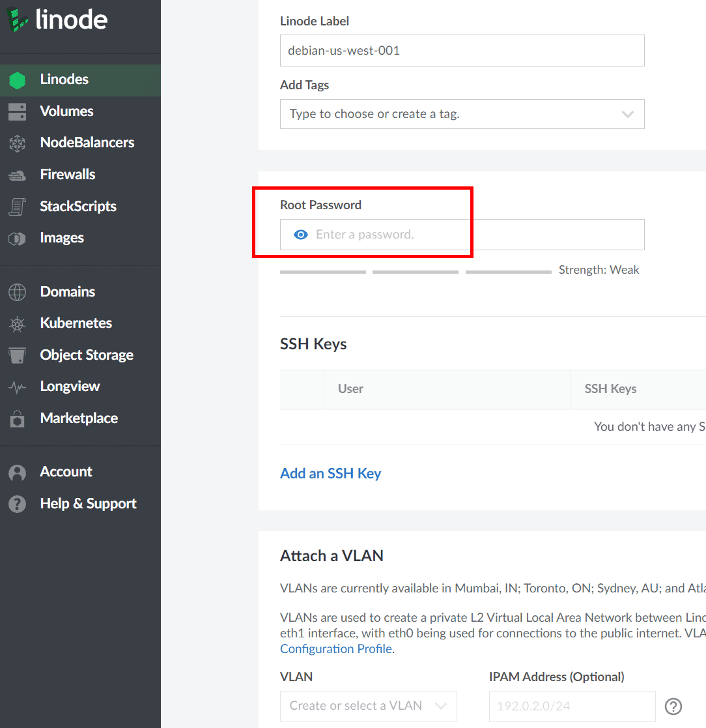Click the NodeBalancers icon in sidebar

[x=17, y=143]
